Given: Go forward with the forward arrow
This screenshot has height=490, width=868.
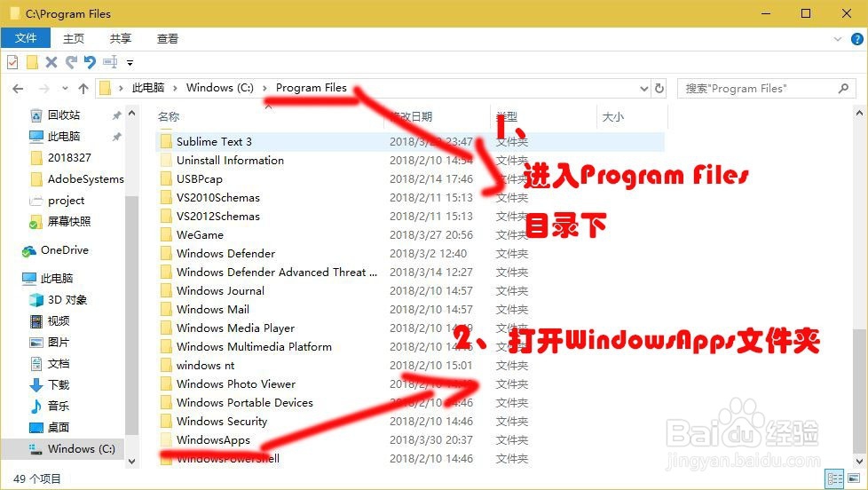Looking at the screenshot, I should (x=44, y=89).
